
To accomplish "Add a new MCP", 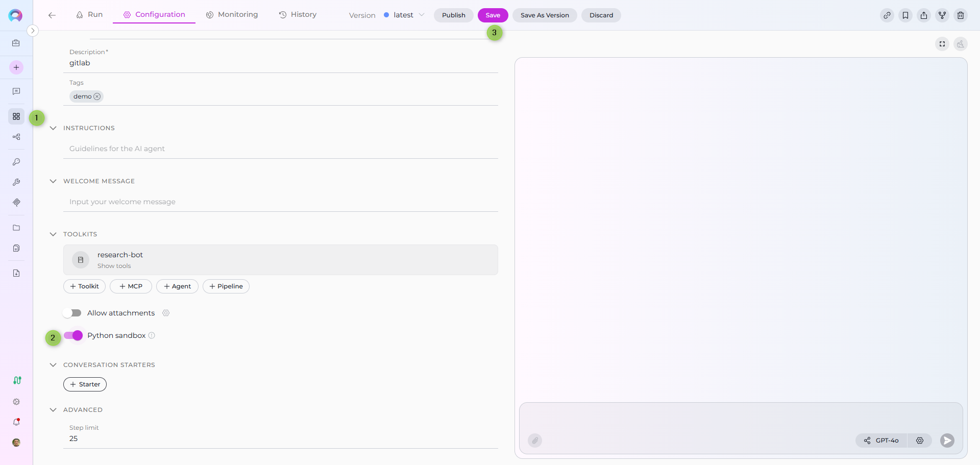I will pyautogui.click(x=131, y=286).
